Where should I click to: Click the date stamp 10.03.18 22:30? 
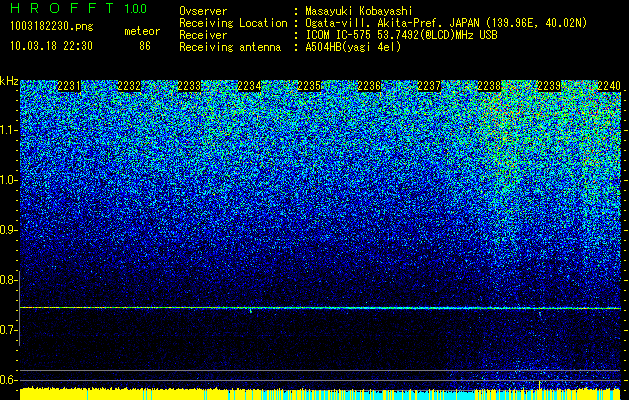click(x=51, y=46)
